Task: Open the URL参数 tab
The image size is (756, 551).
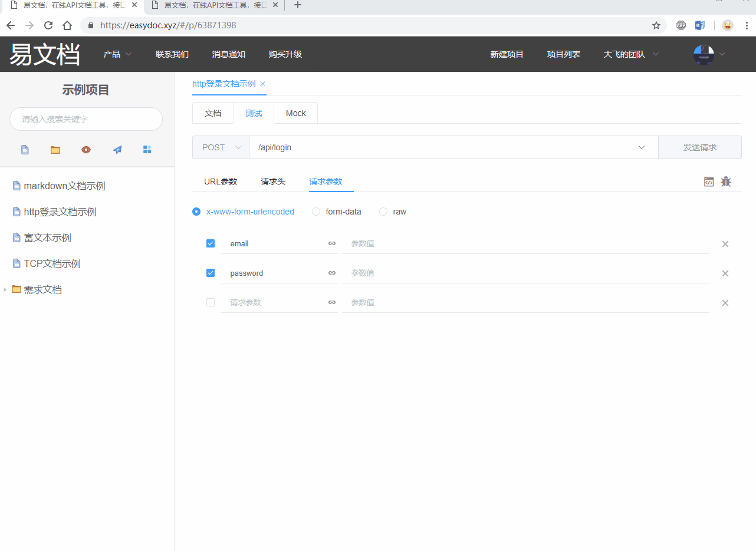Action: (221, 182)
